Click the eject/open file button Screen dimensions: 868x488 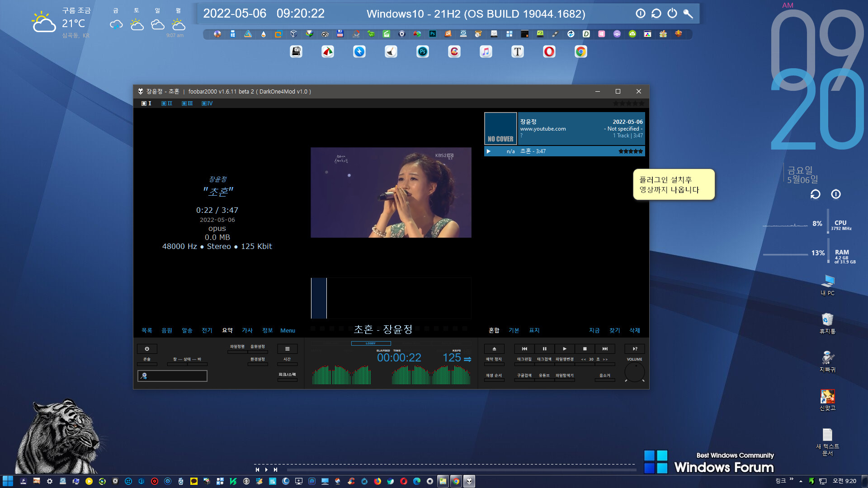pos(494,349)
